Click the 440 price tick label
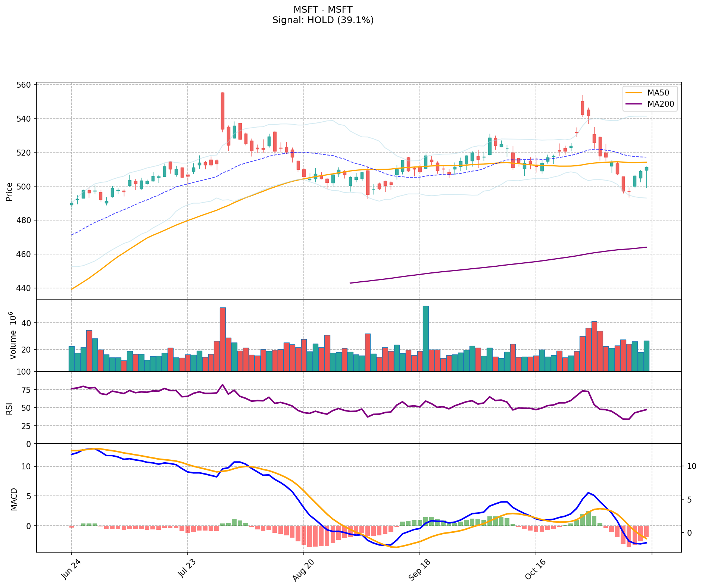Image resolution: width=702 pixels, height=588 pixels. click(25, 288)
